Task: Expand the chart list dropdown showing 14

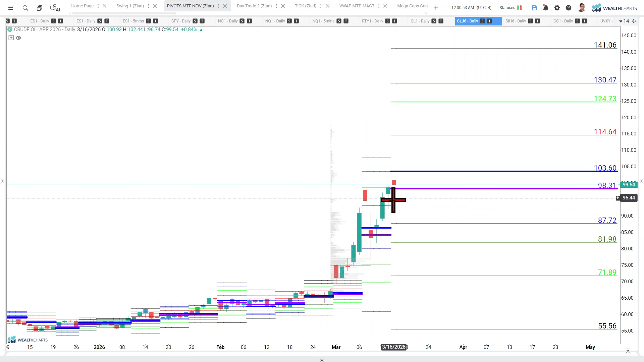Action: click(624, 21)
